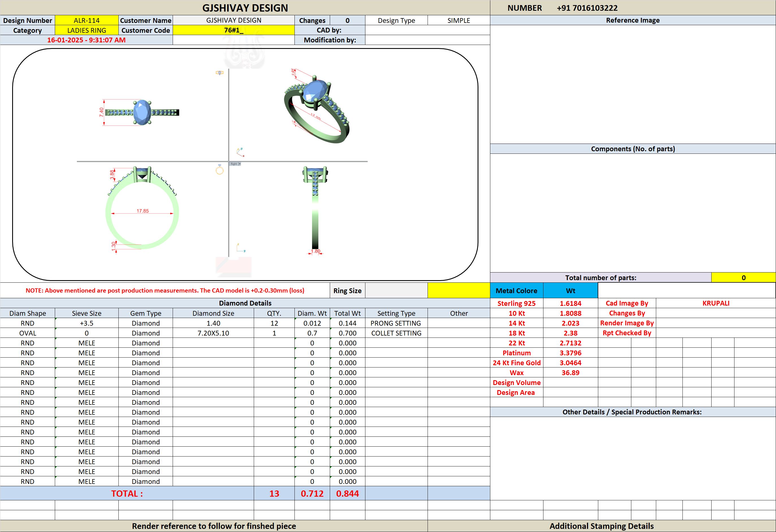Screen dimensions: 776x532
Task: Click the ZY axis gizmo in right view
Action: point(241,248)
